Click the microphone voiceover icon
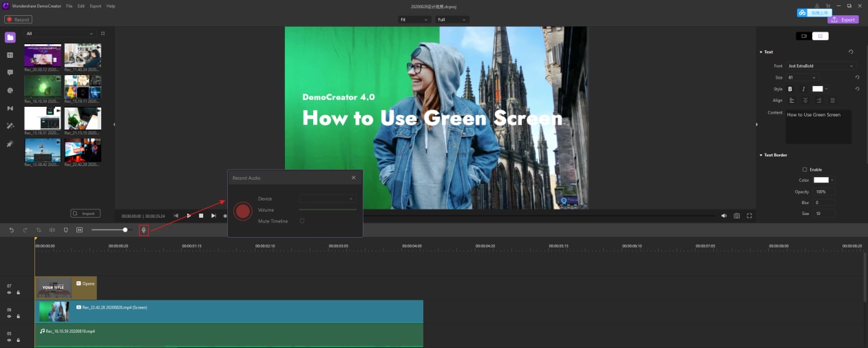The height and width of the screenshot is (348, 868). point(144,229)
